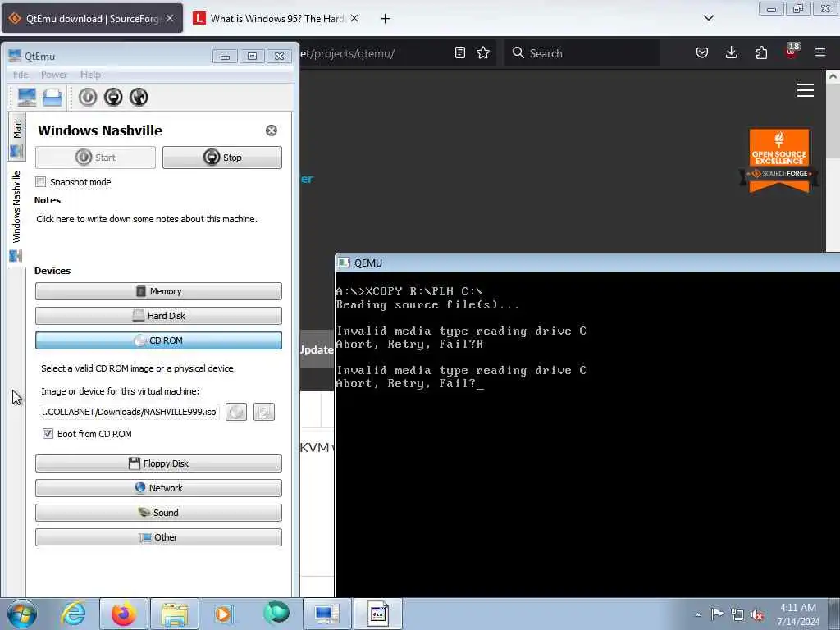840x630 pixels.
Task: Click the browse CD image file icon
Action: [264, 412]
